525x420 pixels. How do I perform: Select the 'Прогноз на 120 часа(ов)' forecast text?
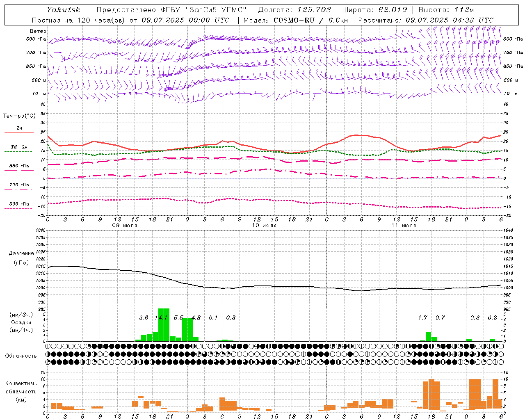[x=79, y=20]
